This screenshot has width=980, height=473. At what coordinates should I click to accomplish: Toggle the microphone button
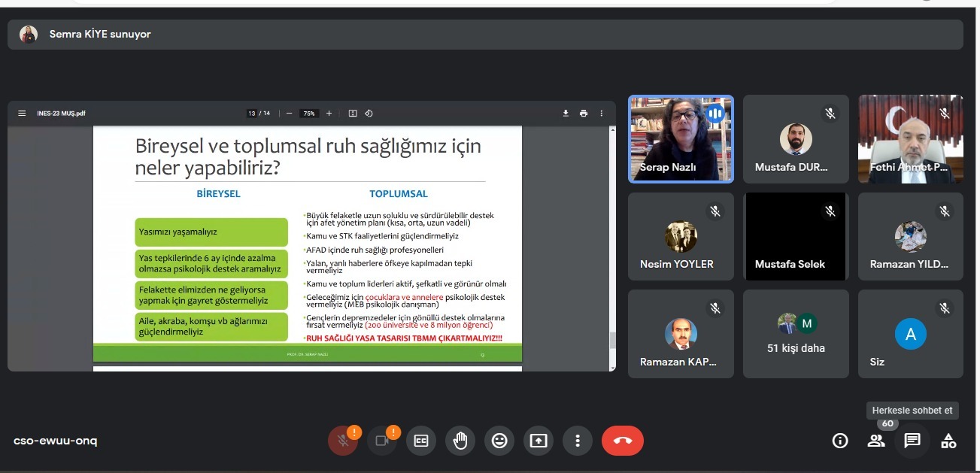coord(343,441)
